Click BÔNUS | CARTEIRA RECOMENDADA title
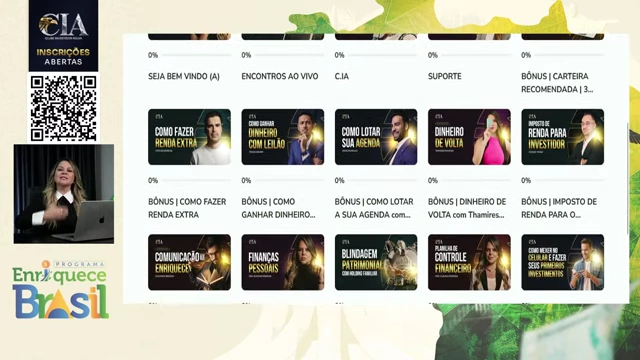640x360 pixels. (557, 83)
